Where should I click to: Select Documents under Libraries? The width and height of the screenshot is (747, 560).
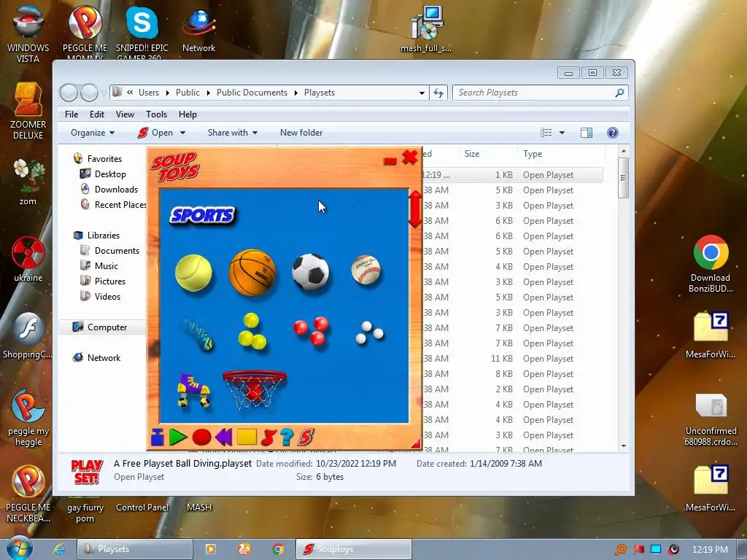(x=117, y=251)
